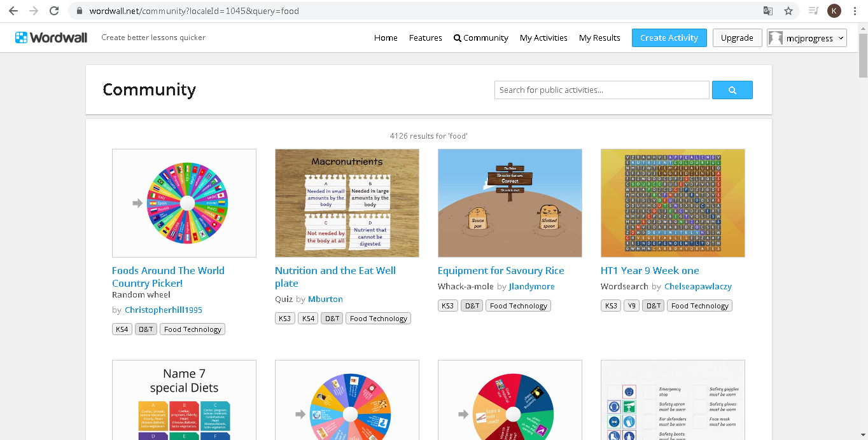This screenshot has width=868, height=440.
Task: Click the browser address bar URL
Action: coord(194,11)
